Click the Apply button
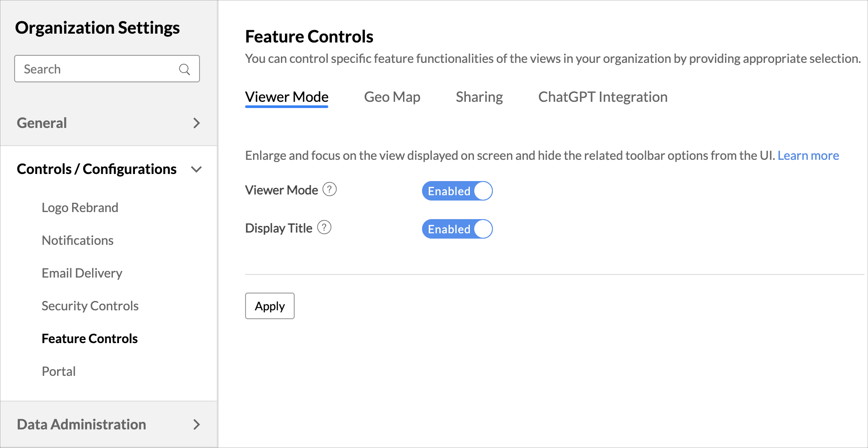 pyautogui.click(x=270, y=306)
